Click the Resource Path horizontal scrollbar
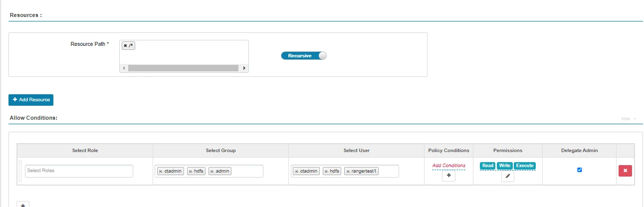644x207 pixels. click(x=184, y=68)
